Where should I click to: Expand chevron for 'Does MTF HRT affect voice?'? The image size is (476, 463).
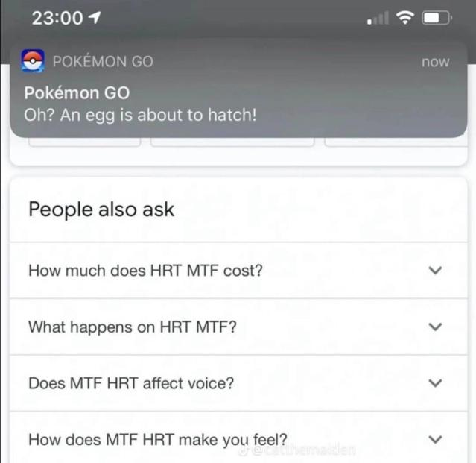436,383
